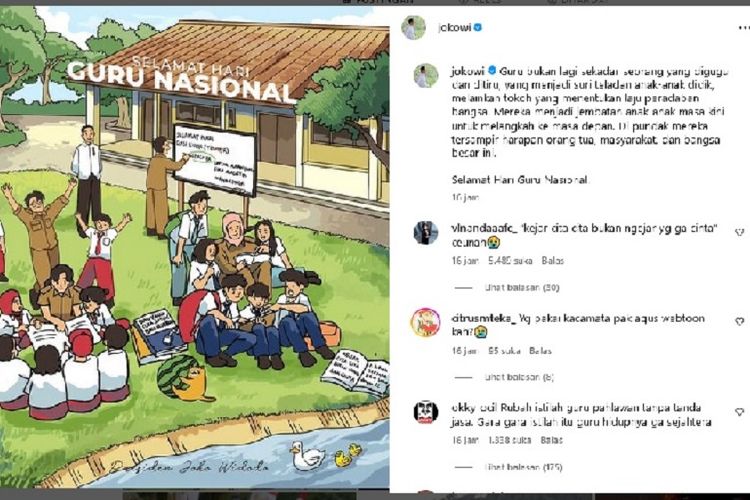This screenshot has height=500, width=750.
Task: Like the comment by ditrusmleka_
Action: click(x=739, y=322)
